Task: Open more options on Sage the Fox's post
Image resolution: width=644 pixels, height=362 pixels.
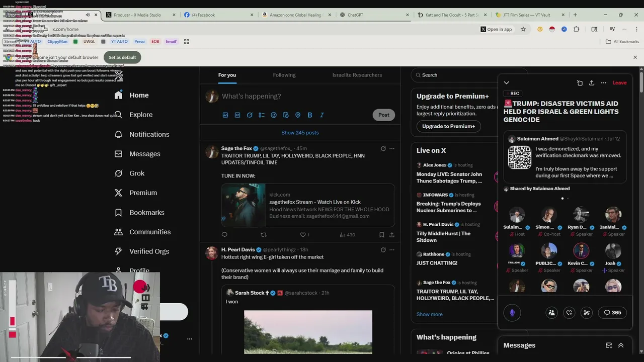Action: (x=392, y=149)
